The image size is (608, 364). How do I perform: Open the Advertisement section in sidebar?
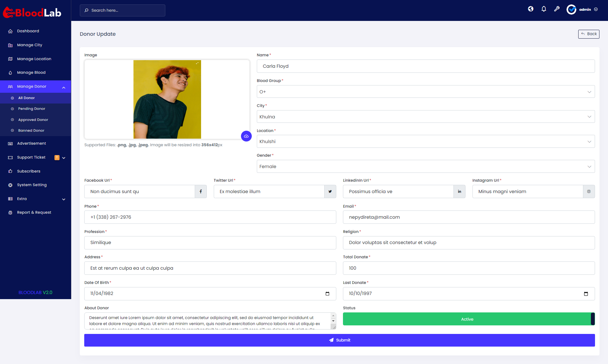tap(31, 143)
